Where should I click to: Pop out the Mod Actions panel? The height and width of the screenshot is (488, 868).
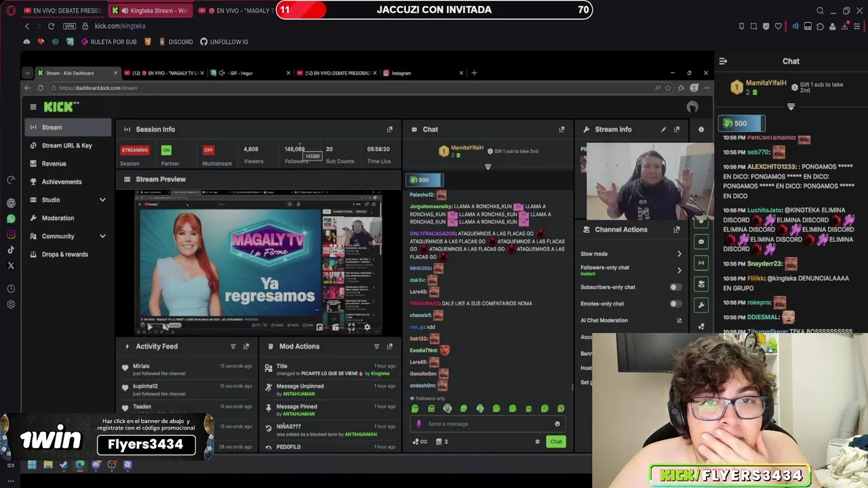(389, 346)
